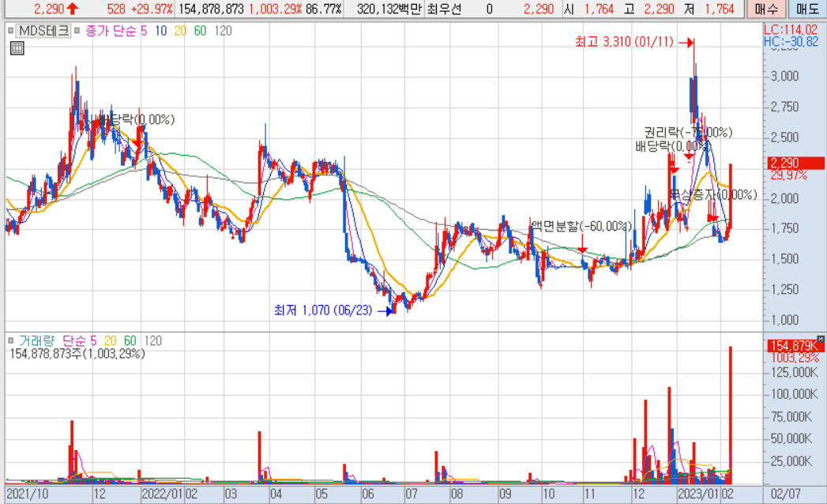Screen dimensions: 827x504
Task: Click the 86.77% value in top bar
Action: (x=323, y=9)
